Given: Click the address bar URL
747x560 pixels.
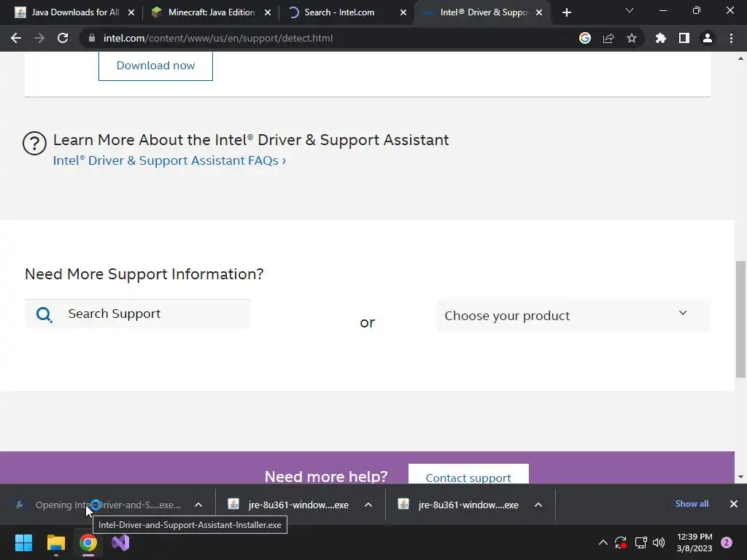Looking at the screenshot, I should click(x=217, y=38).
